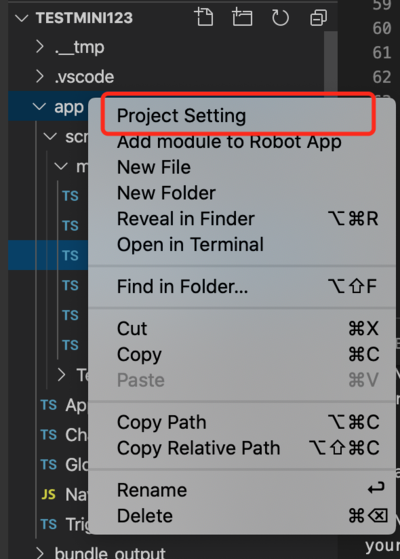Screen dimensions: 400x559
Task: Choose Copy Relative Path
Action: (199, 448)
